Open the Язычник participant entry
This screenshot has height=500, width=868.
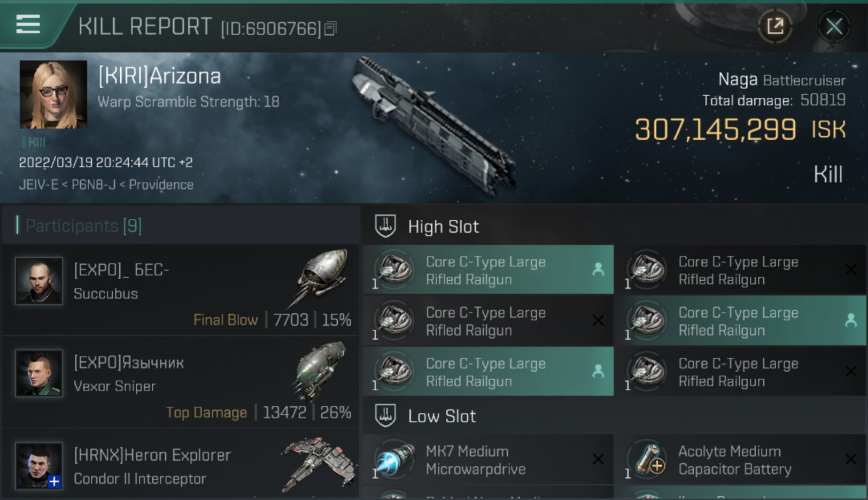click(x=181, y=382)
